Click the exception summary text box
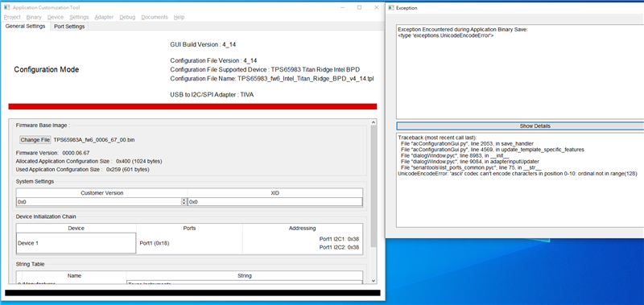 [520, 72]
